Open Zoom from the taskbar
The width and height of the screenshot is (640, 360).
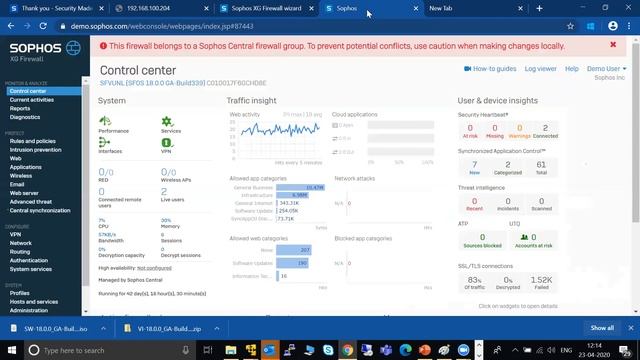click(x=463, y=350)
